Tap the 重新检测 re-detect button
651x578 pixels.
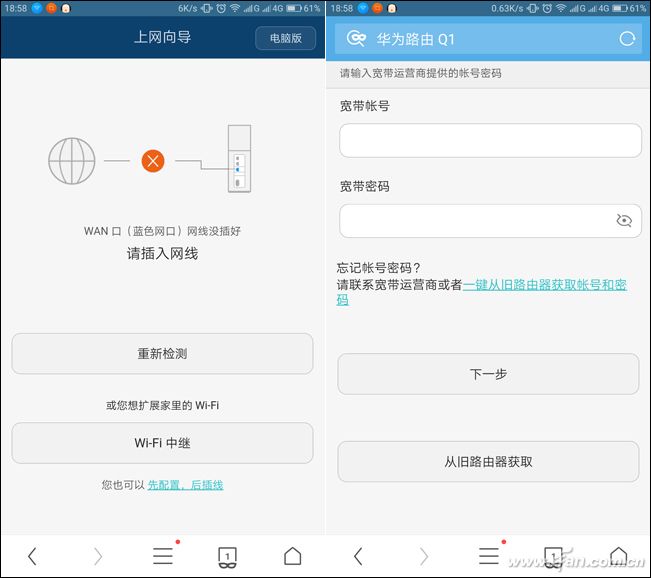(x=162, y=354)
